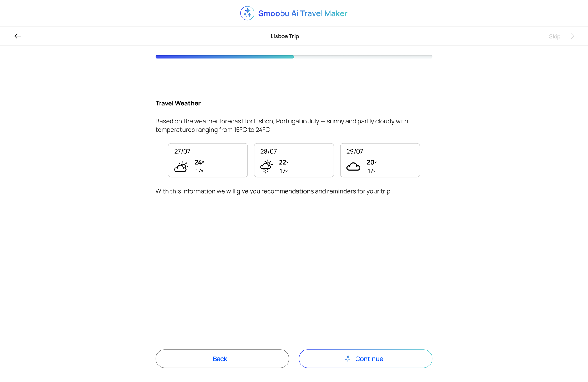Click the 27/07 date label
588x382 pixels.
point(182,151)
